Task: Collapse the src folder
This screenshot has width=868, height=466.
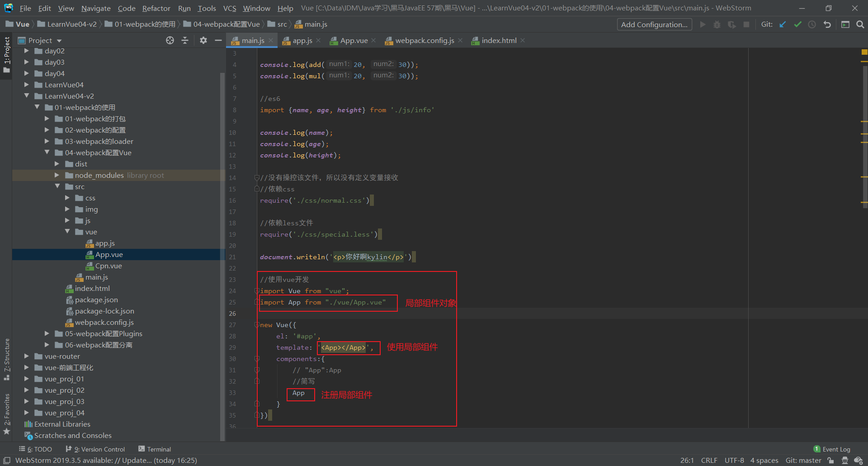Action: tap(57, 186)
